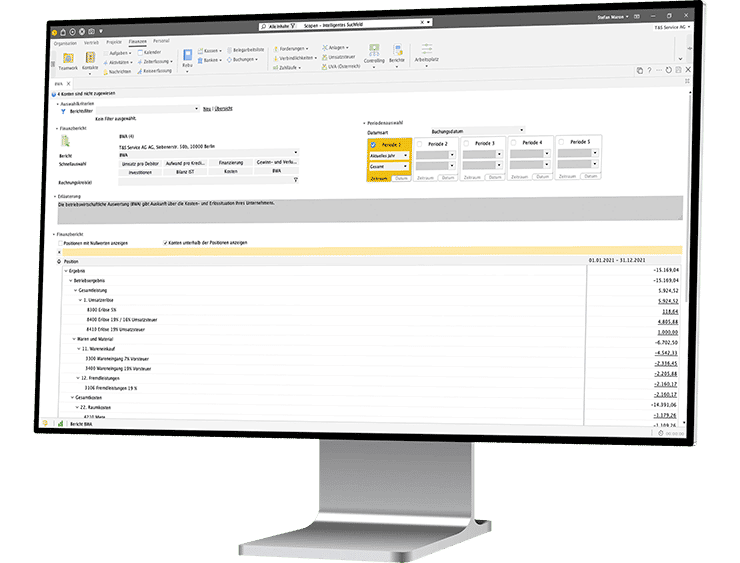Open the Organisation ribbon tab
Image resolution: width=740 pixels, height=563 pixels.
[x=65, y=43]
